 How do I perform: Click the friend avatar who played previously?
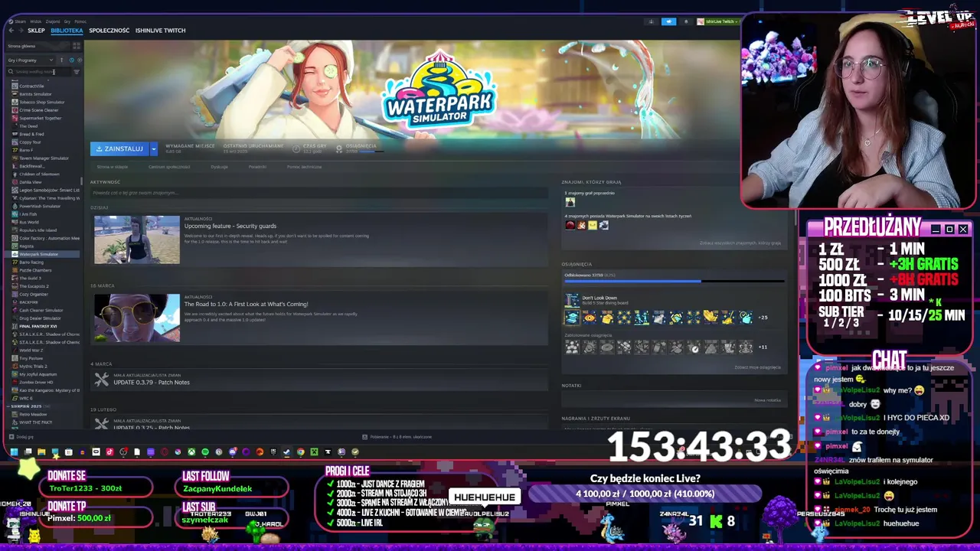click(570, 203)
